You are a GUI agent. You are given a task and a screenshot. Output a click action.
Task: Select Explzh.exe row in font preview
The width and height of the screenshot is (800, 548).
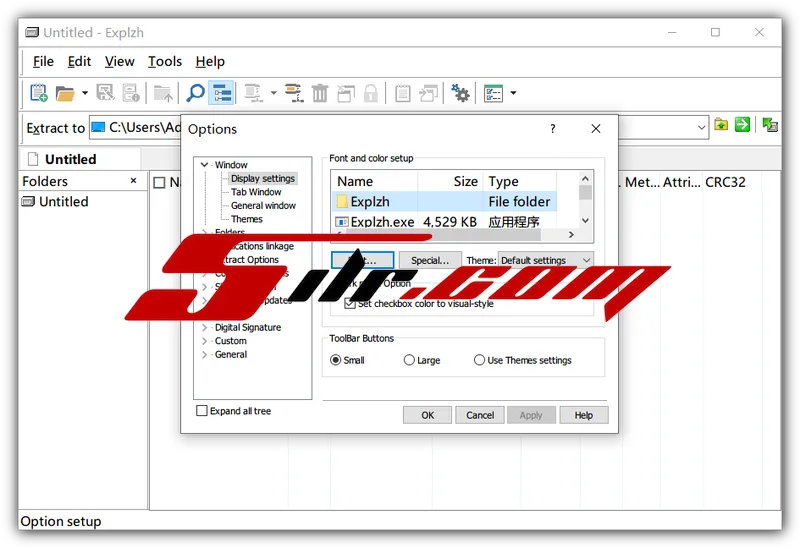pos(444,222)
